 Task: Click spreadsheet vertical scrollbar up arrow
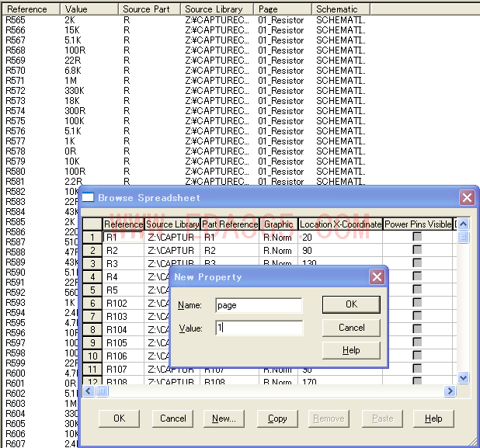(x=463, y=224)
